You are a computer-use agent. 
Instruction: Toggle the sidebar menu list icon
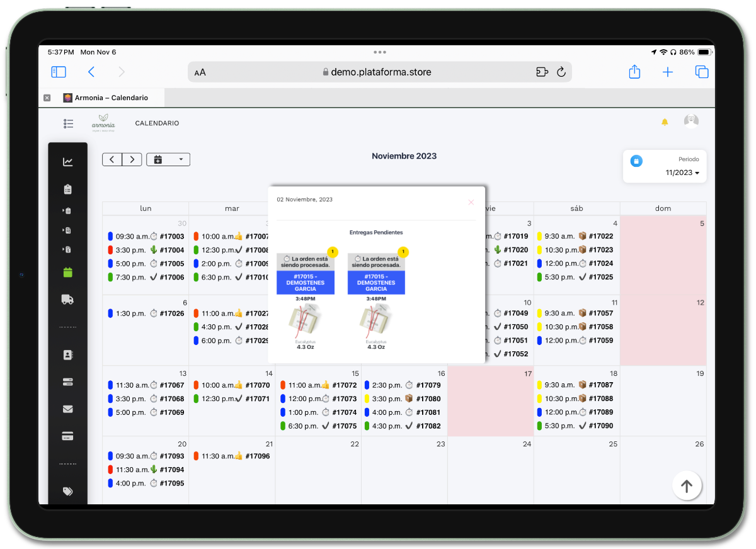[69, 123]
